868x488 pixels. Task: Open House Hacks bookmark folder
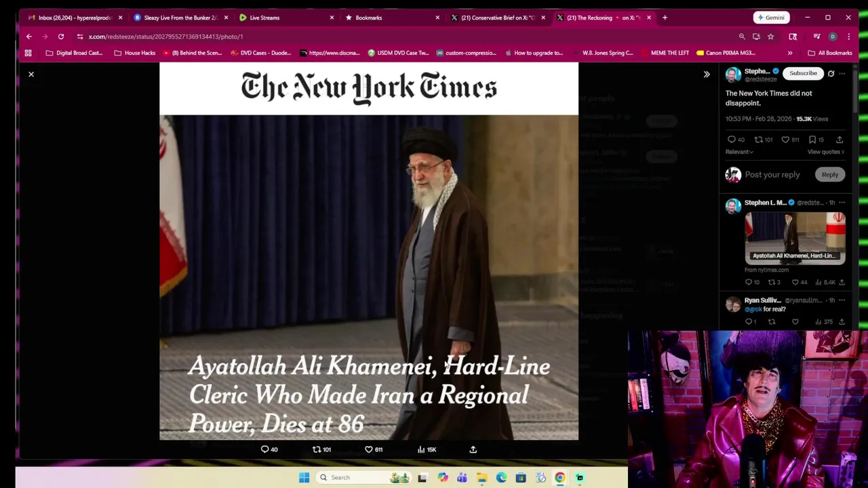click(134, 53)
